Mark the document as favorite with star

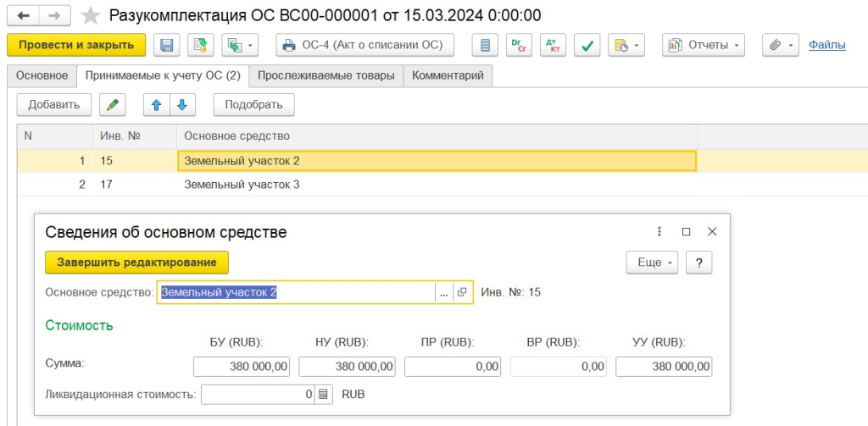pos(89,16)
